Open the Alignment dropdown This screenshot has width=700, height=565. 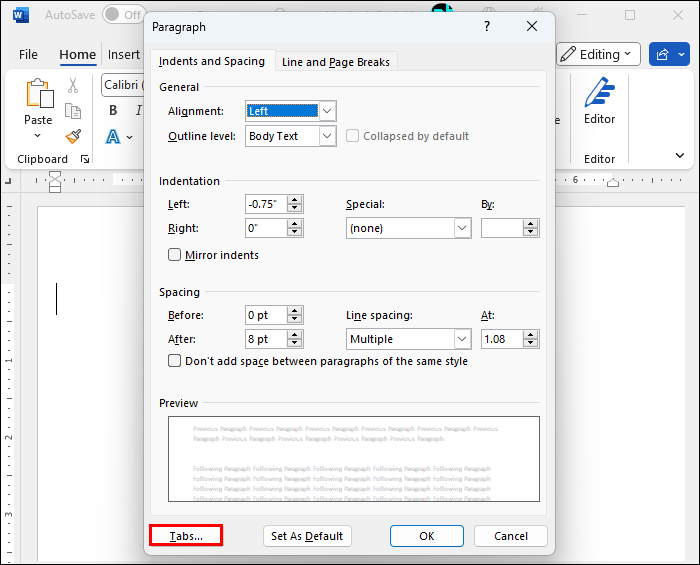click(327, 111)
